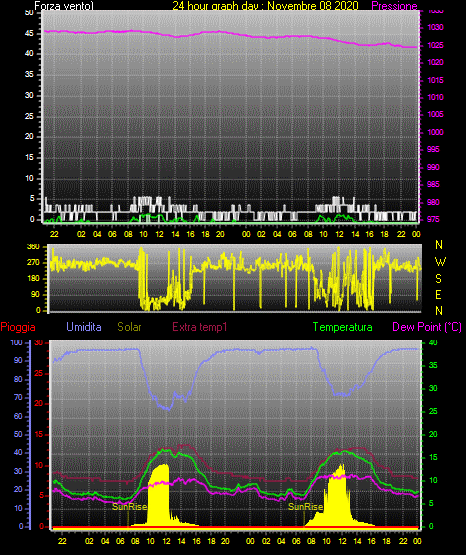The height and width of the screenshot is (555, 466).
Task: Click the Pressione legend label
Action: (394, 6)
